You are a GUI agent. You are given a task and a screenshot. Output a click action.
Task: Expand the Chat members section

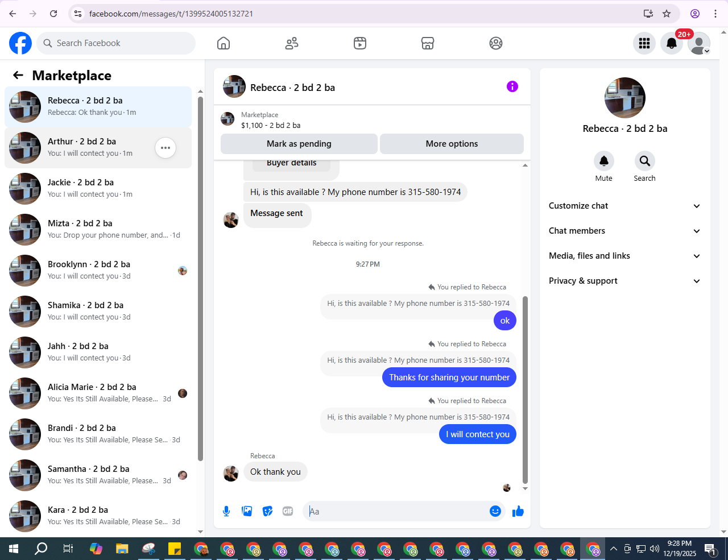(624, 231)
